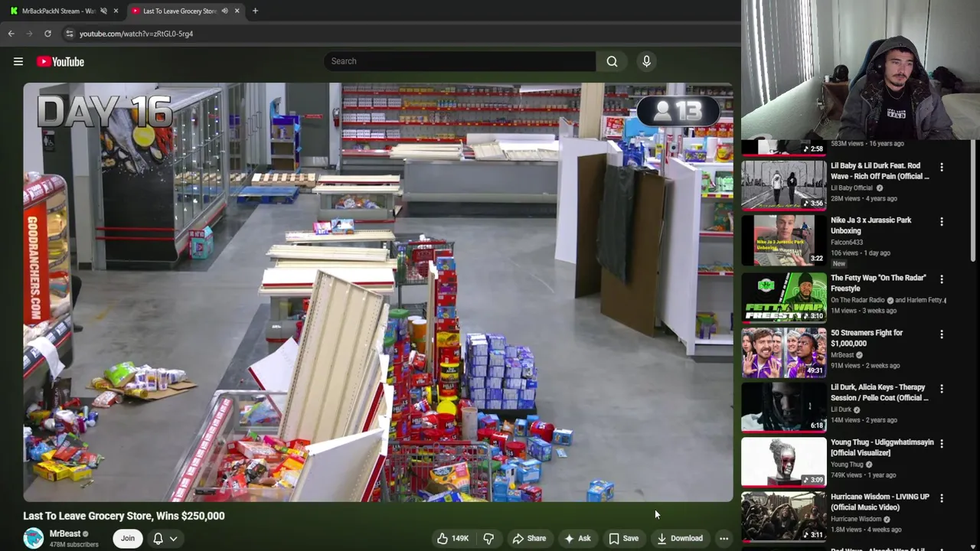Mute the Last To Leave tab audio
This screenshot has height=551, width=980.
click(x=224, y=11)
